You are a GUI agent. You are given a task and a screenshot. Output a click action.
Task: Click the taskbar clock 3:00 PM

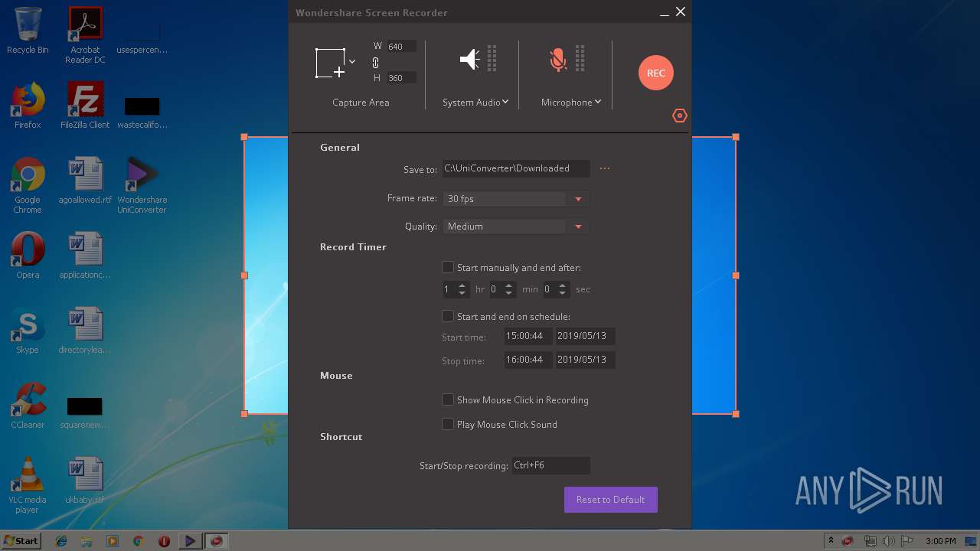[941, 541]
